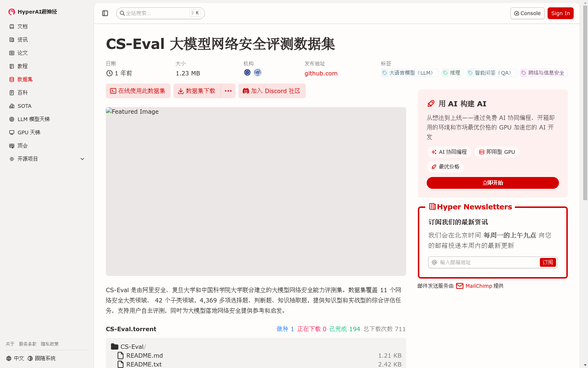Open the more options ellipsis next to 数据集下载
This screenshot has height=368, width=588.
point(228,91)
